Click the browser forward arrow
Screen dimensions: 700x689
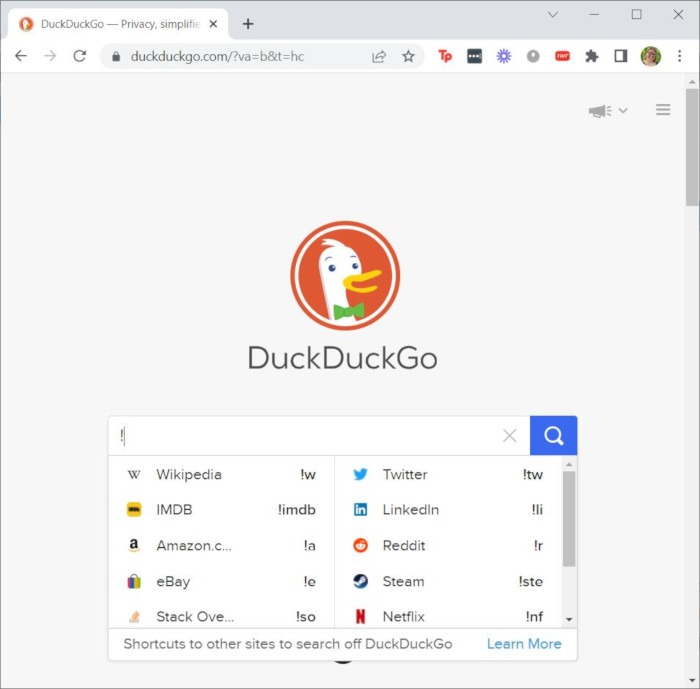(x=50, y=56)
